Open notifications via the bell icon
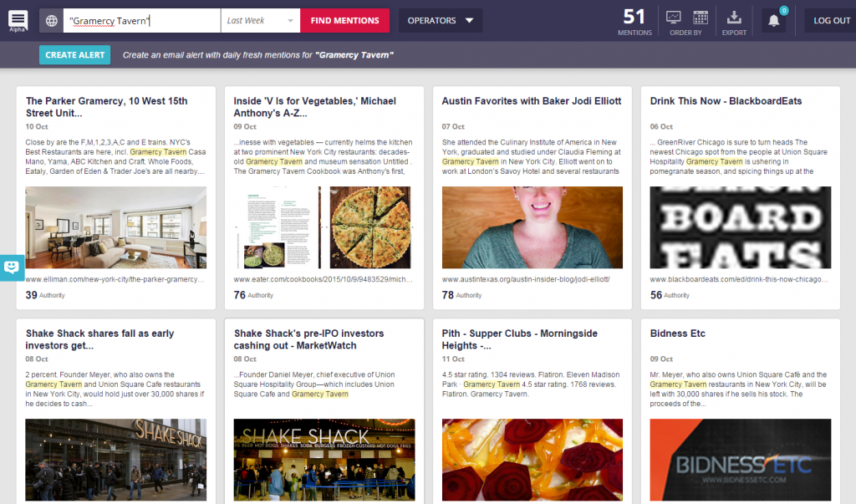The width and height of the screenshot is (856, 504). [x=773, y=20]
